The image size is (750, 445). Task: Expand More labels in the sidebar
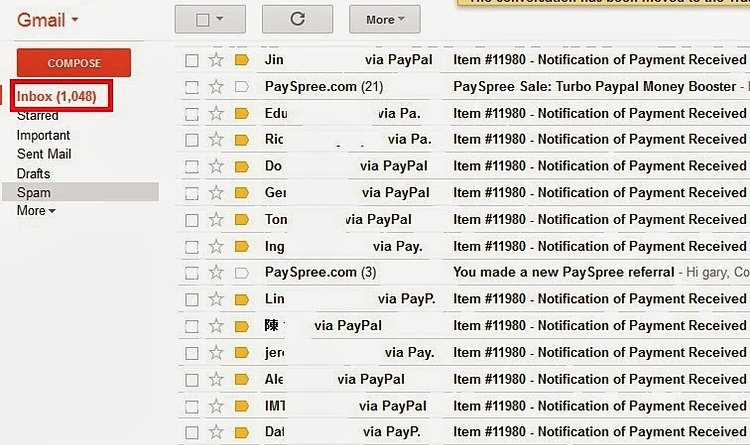pyautogui.click(x=36, y=211)
